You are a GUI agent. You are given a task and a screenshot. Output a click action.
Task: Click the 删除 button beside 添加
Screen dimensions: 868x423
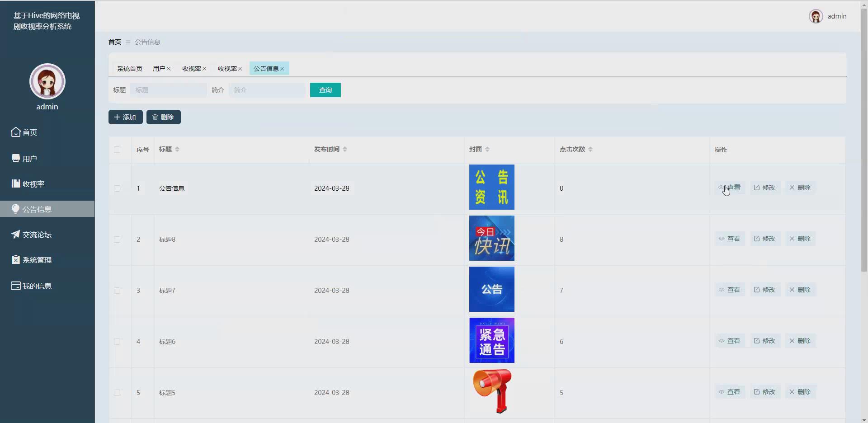pyautogui.click(x=164, y=117)
